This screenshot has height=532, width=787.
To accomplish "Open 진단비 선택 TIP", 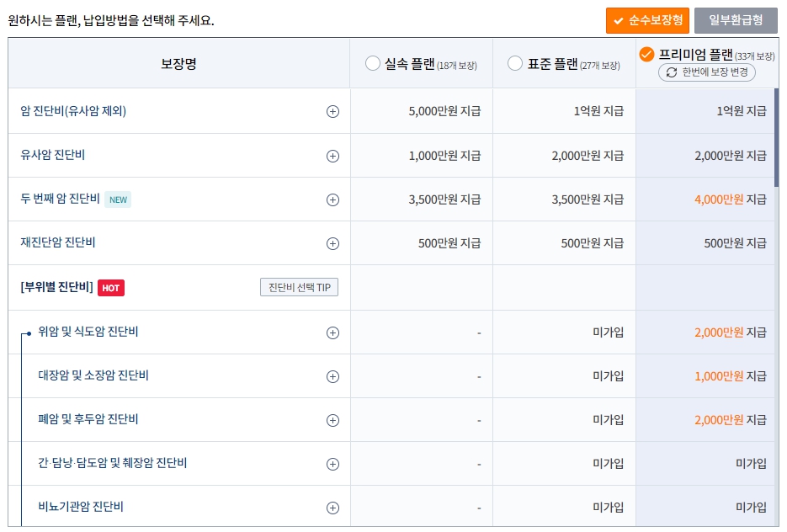I will point(299,287).
